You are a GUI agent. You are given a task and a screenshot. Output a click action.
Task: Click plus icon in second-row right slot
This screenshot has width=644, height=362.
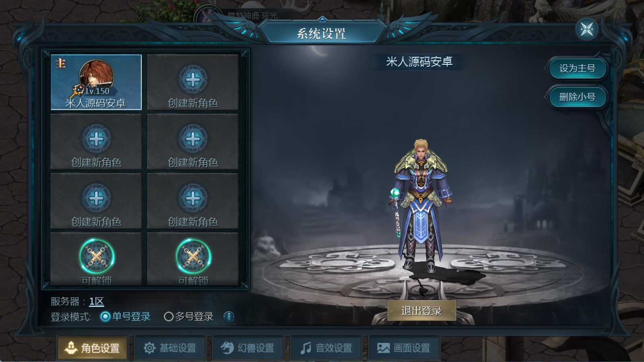point(193,139)
